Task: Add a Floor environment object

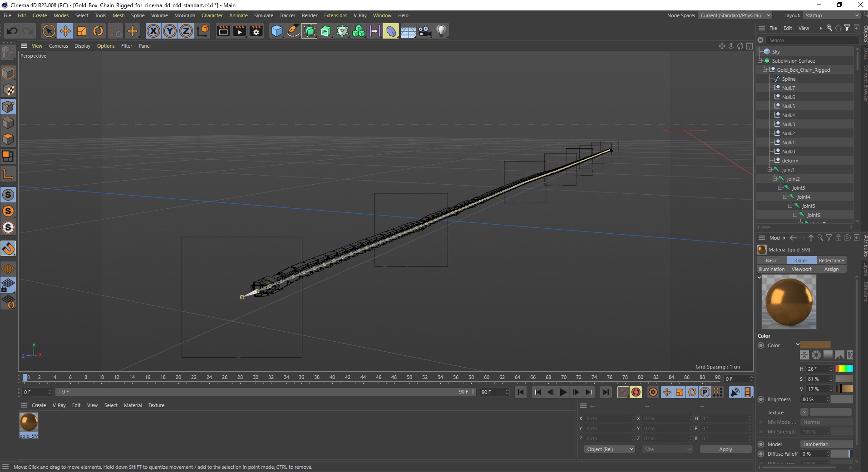Action: point(408,31)
